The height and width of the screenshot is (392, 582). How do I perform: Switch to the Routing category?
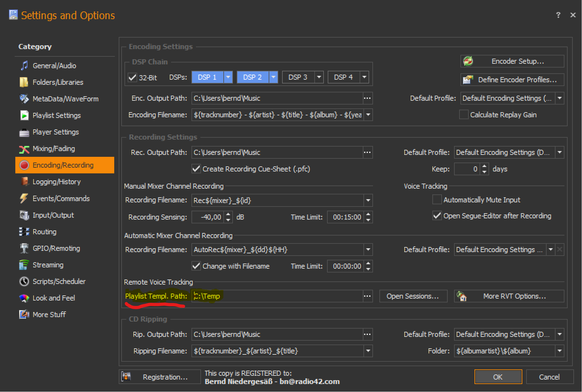coord(44,232)
